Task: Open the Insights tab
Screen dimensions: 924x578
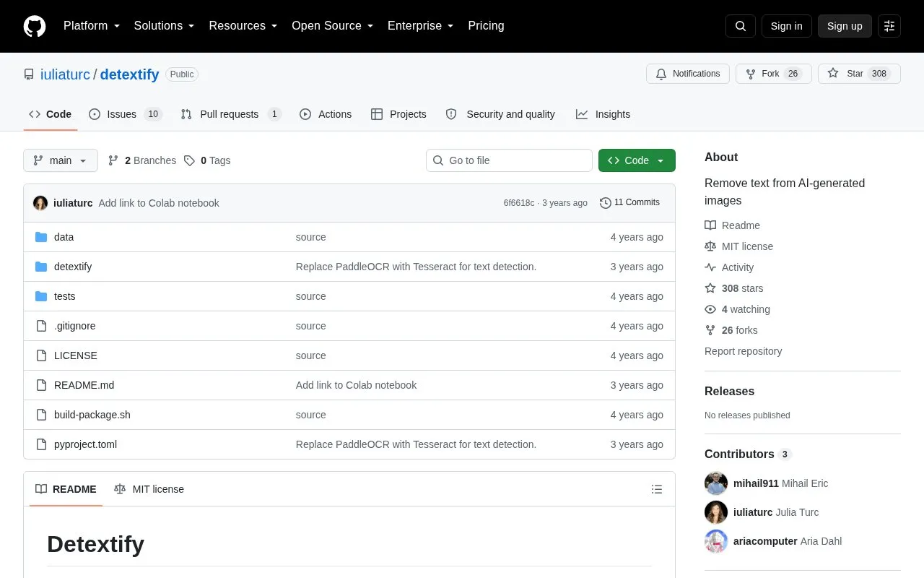Action: [603, 114]
